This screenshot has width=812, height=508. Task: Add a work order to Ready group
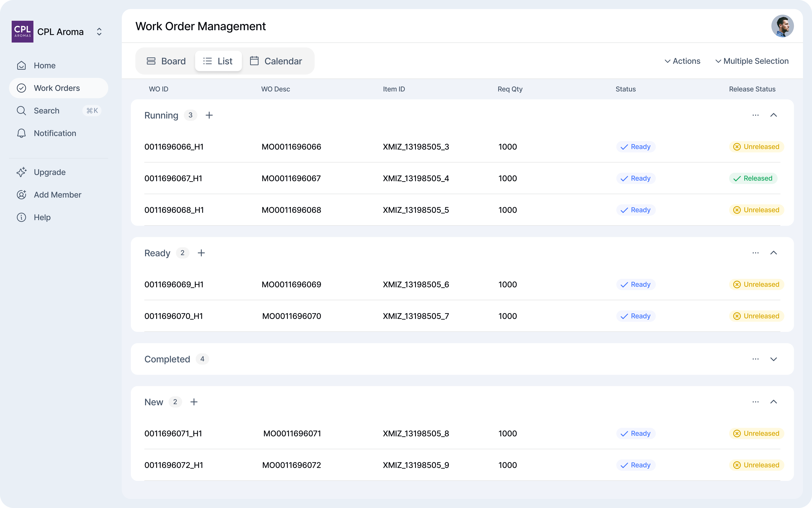[201, 253]
